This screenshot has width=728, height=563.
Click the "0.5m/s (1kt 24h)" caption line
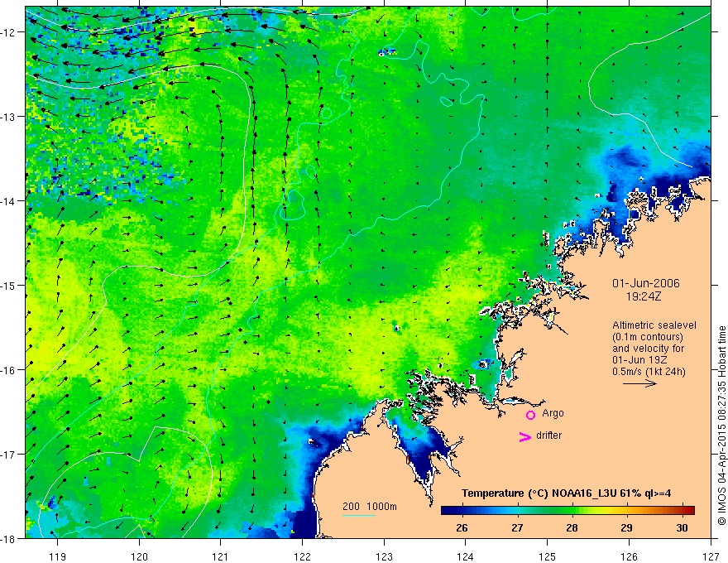click(x=649, y=372)
